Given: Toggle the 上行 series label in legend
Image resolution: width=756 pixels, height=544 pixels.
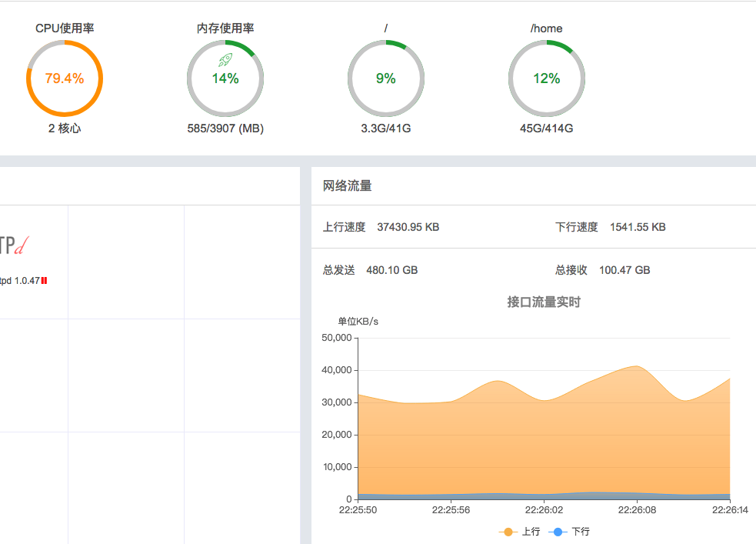Looking at the screenshot, I should pyautogui.click(x=531, y=532).
